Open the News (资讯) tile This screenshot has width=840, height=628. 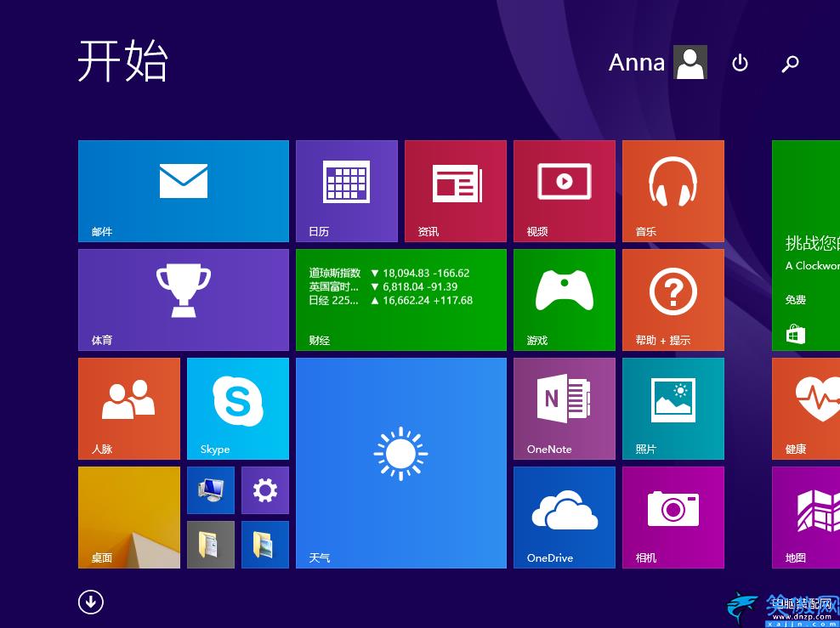[x=456, y=191]
